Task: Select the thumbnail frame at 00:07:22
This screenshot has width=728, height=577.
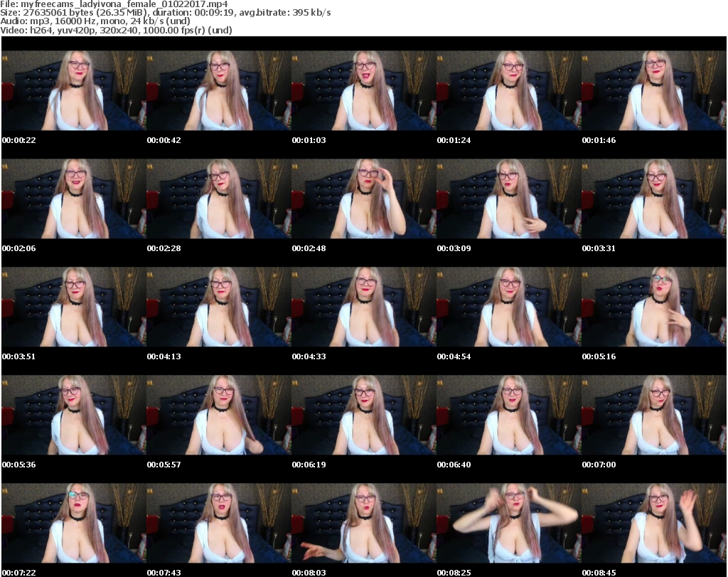Action: 74,524
